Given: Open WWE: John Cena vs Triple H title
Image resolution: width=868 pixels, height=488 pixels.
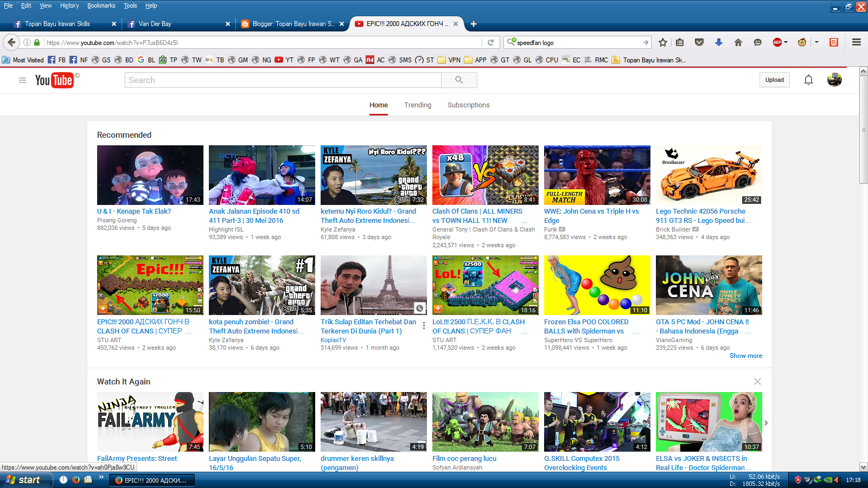Looking at the screenshot, I should [592, 216].
